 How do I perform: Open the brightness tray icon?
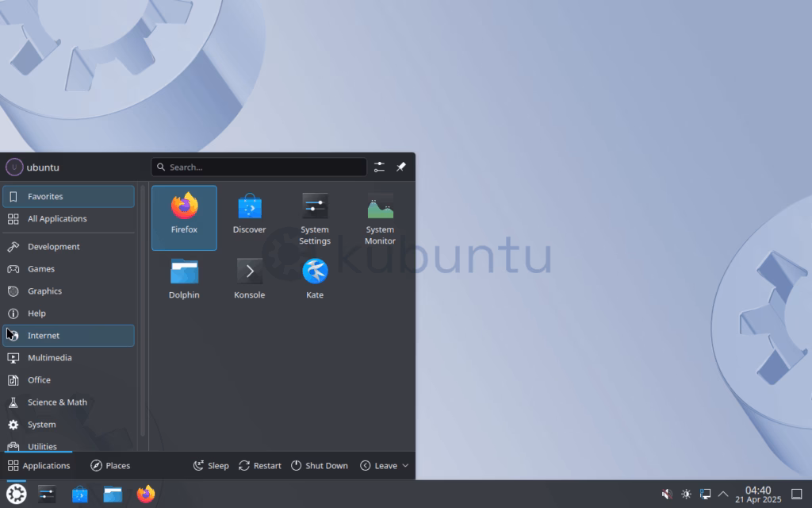[x=686, y=494]
